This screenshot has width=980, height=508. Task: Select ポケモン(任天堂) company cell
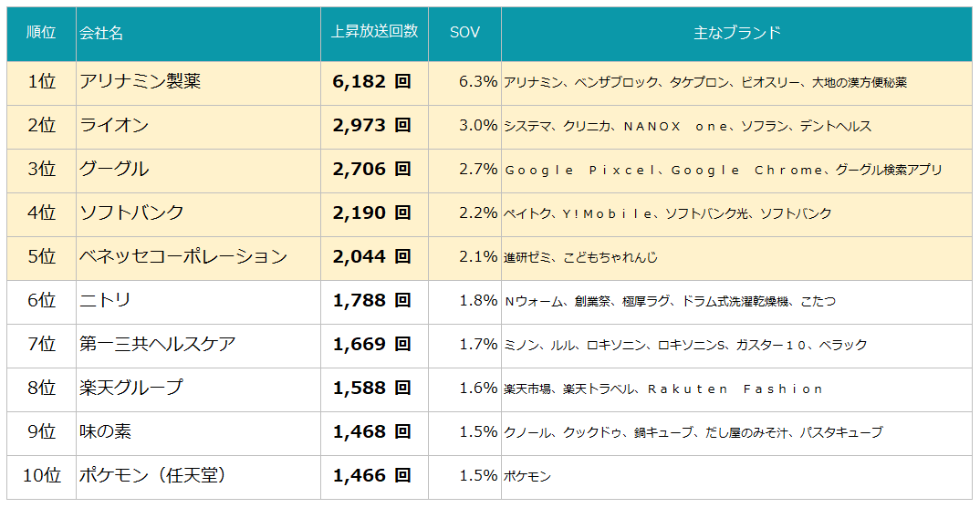(152, 475)
